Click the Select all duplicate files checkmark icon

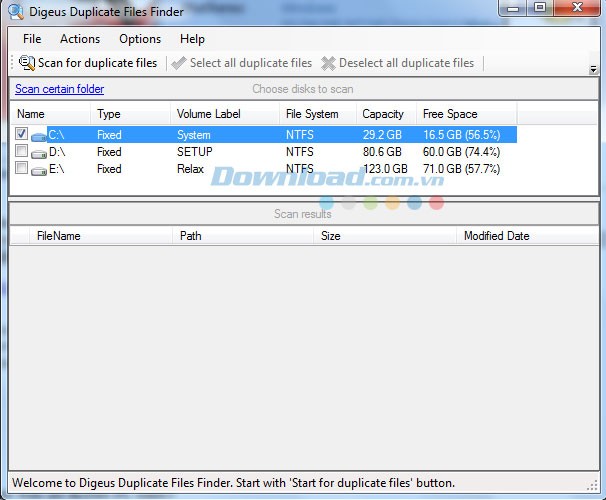click(x=178, y=63)
